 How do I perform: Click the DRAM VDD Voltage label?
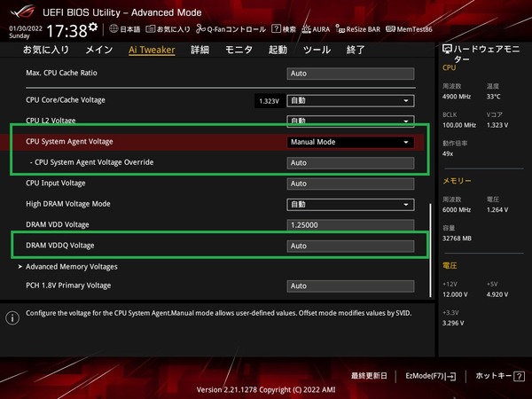point(58,224)
